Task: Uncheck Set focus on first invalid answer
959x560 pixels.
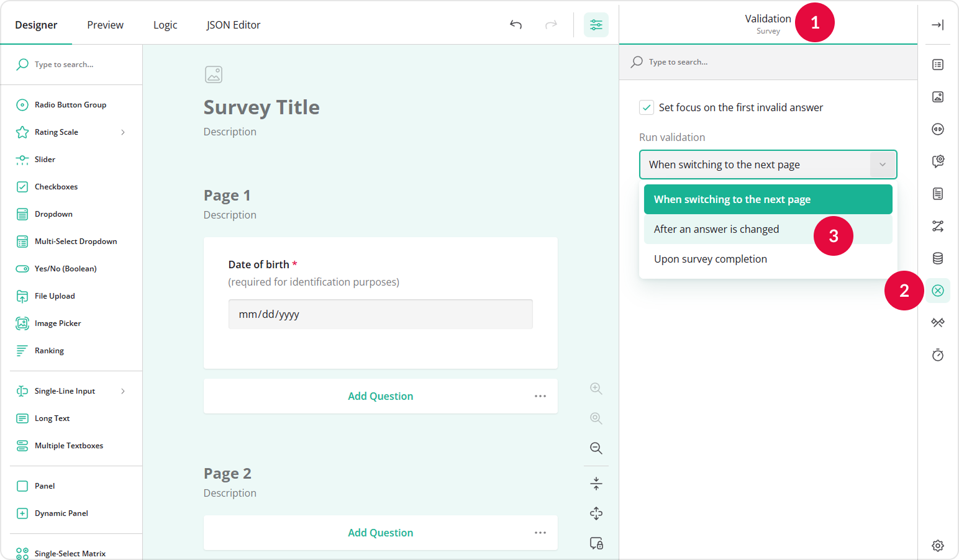Action: (x=647, y=107)
